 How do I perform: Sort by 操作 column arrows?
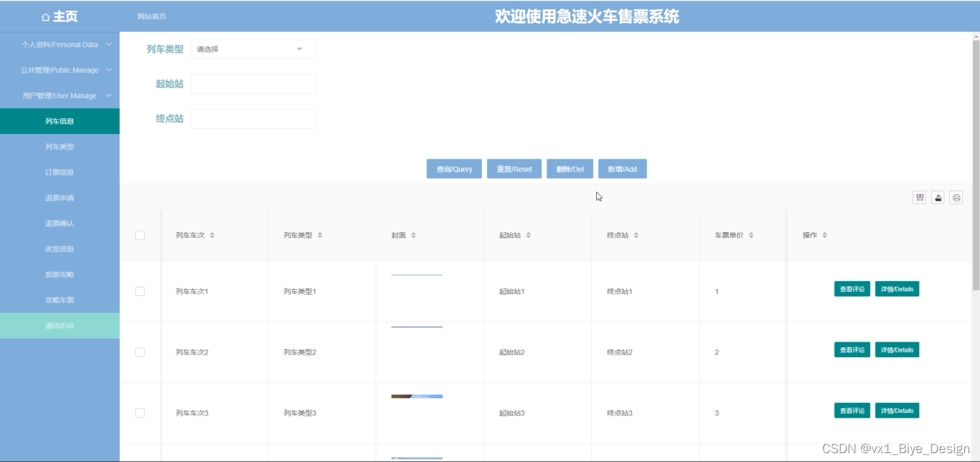tap(824, 235)
